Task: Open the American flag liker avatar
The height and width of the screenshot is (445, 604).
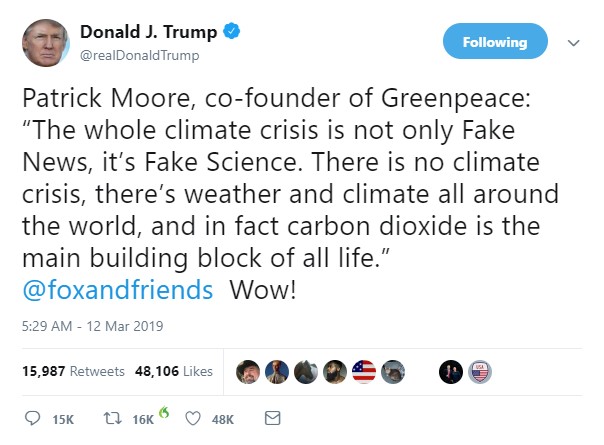Action: [x=364, y=371]
